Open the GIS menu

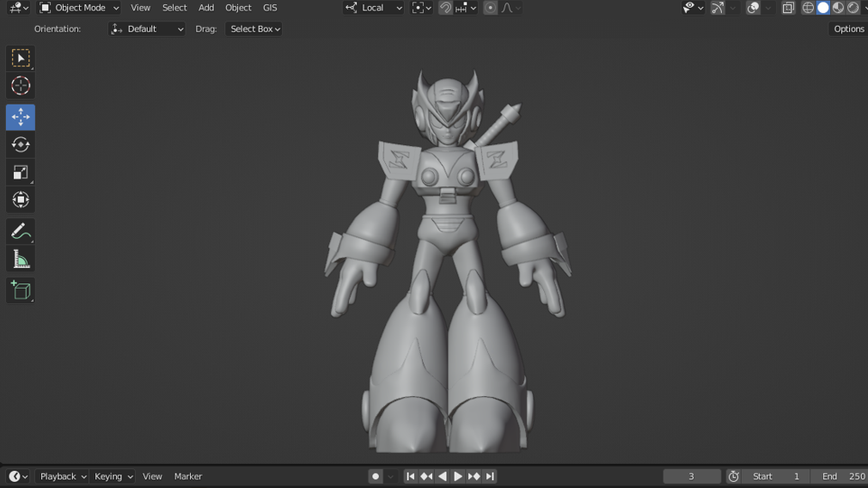[x=270, y=8]
